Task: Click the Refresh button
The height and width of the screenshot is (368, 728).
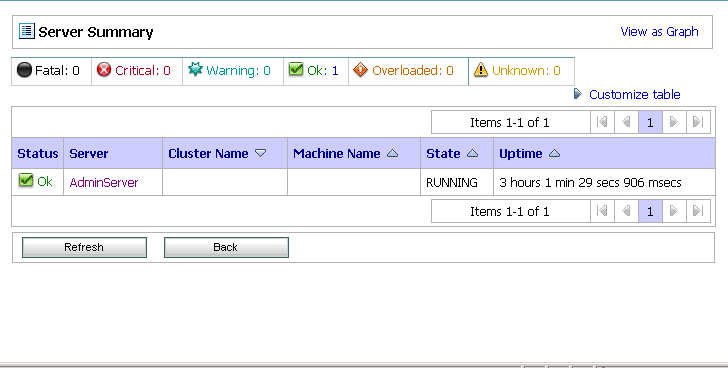Action: click(84, 247)
